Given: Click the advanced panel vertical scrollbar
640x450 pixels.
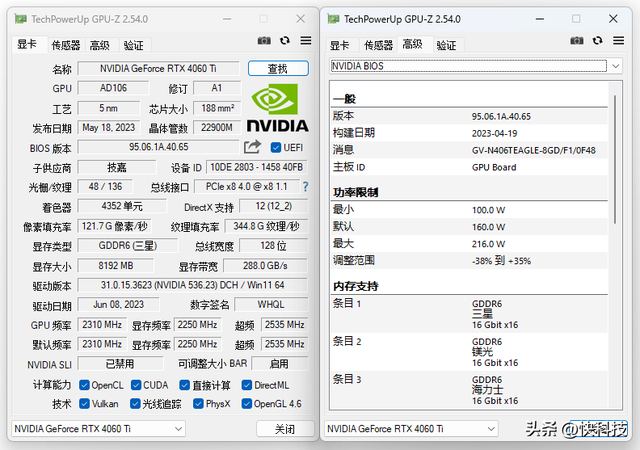Looking at the screenshot, I should point(615,159).
